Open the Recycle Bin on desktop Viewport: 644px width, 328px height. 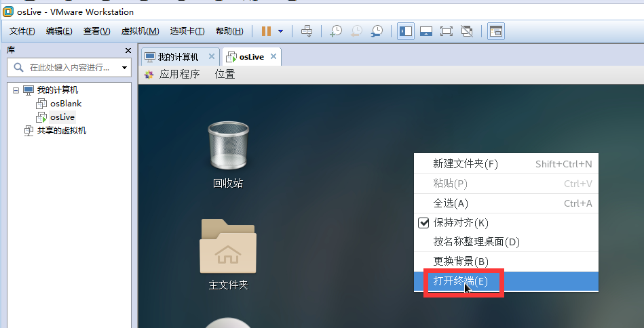(x=228, y=146)
